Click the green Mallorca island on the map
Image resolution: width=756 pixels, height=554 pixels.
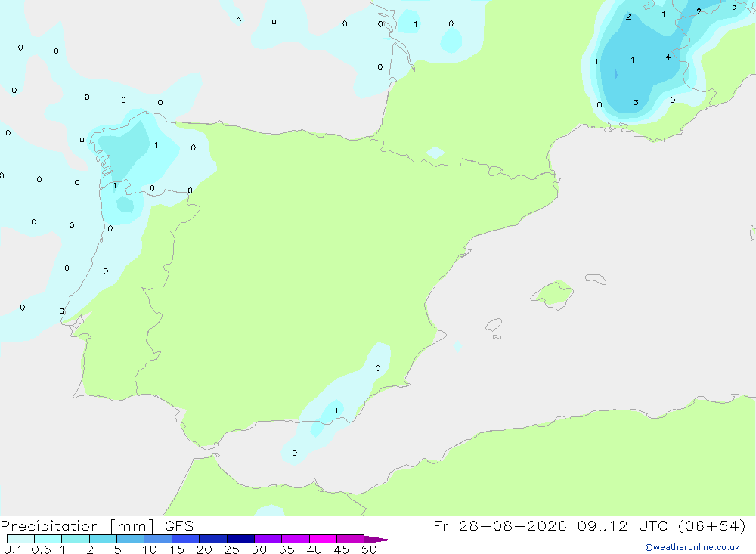point(553,294)
